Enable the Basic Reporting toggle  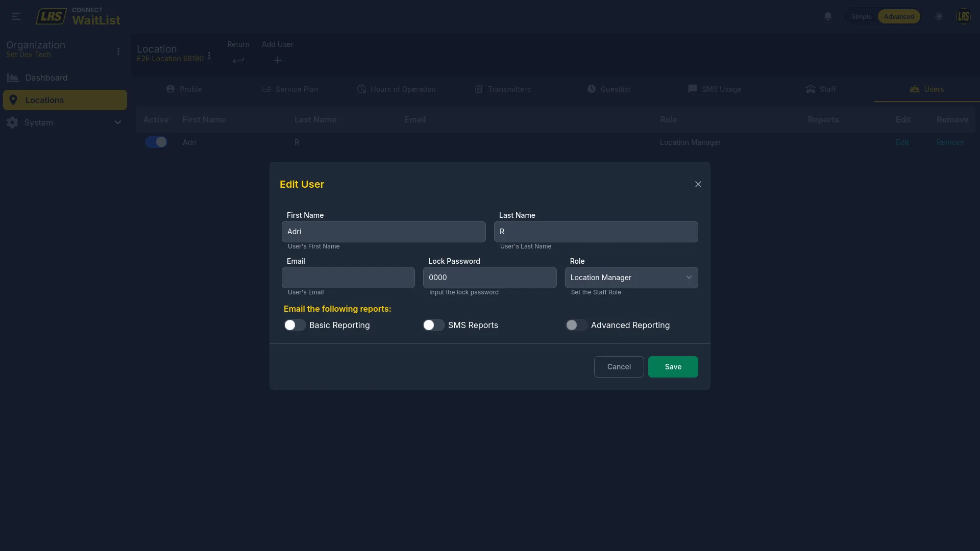coord(295,325)
